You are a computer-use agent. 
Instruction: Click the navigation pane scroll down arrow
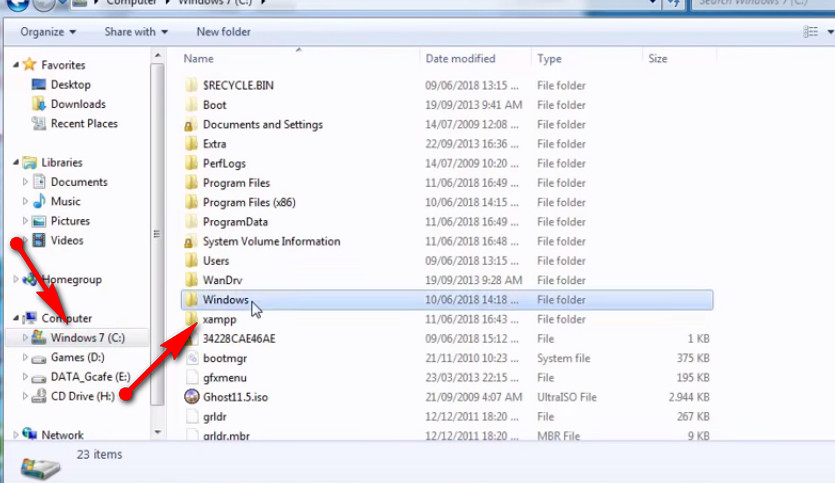pyautogui.click(x=157, y=432)
